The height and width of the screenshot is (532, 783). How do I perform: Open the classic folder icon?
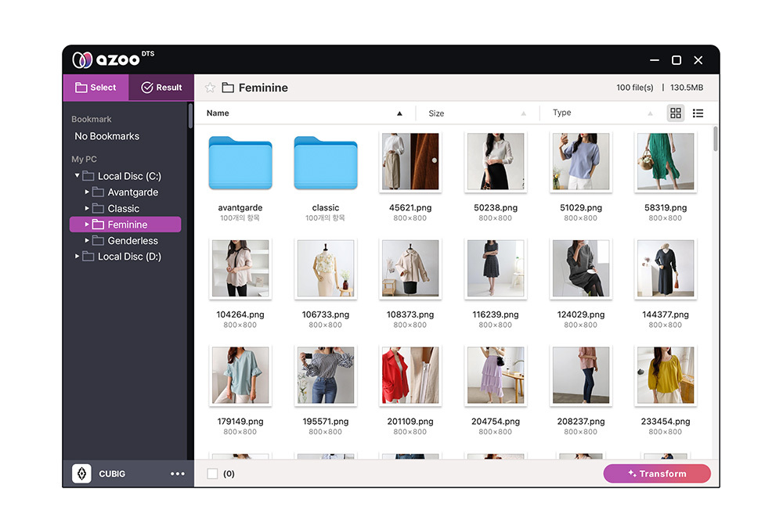click(x=325, y=164)
